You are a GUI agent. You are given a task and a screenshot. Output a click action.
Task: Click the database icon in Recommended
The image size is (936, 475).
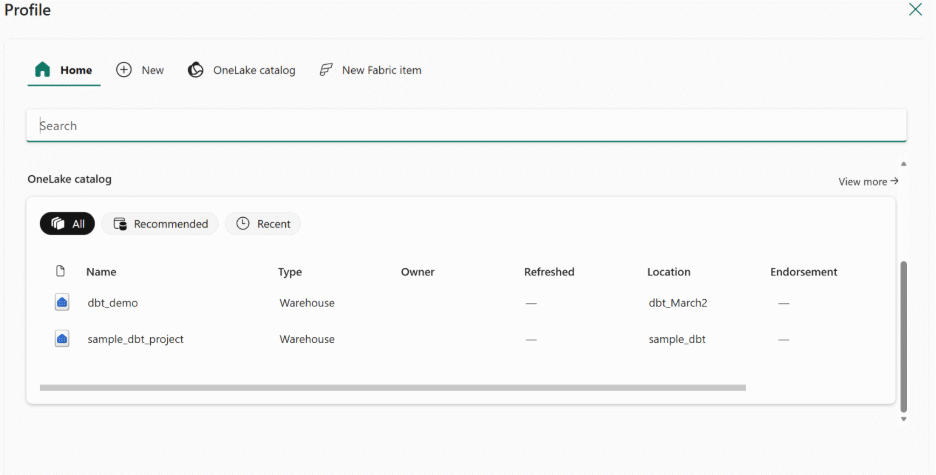click(x=120, y=224)
